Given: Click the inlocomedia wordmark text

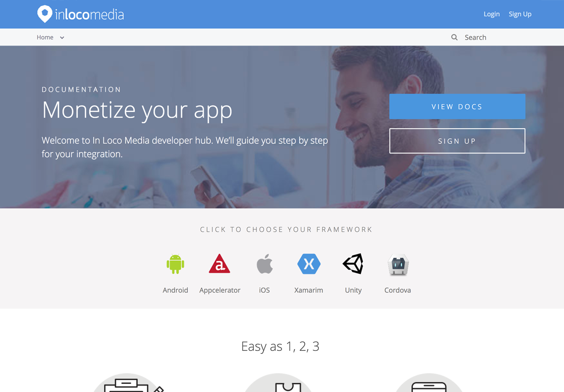Looking at the screenshot, I should coord(89,15).
